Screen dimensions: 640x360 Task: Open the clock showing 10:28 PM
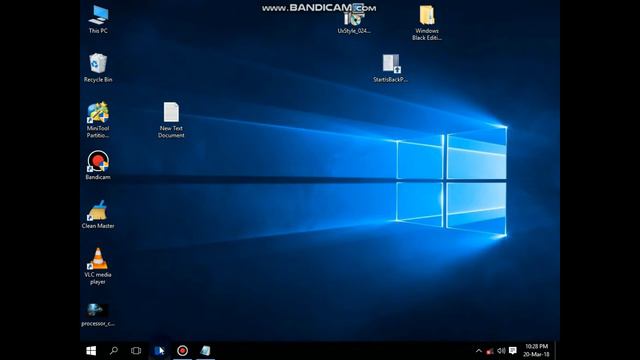point(536,351)
